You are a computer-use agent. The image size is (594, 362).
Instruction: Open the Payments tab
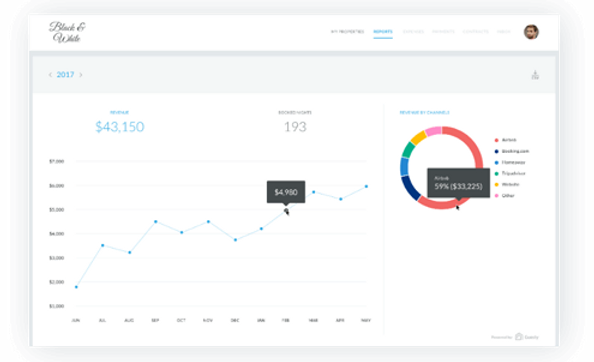tap(443, 31)
